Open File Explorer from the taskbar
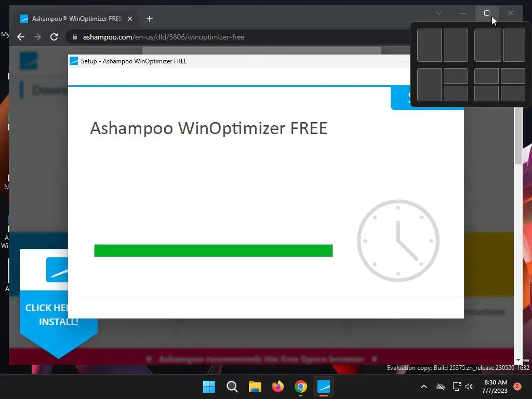This screenshot has height=399, width=532. 255,387
